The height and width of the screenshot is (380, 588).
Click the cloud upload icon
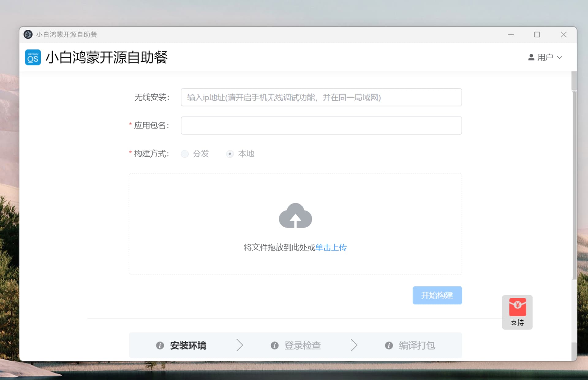(x=295, y=216)
